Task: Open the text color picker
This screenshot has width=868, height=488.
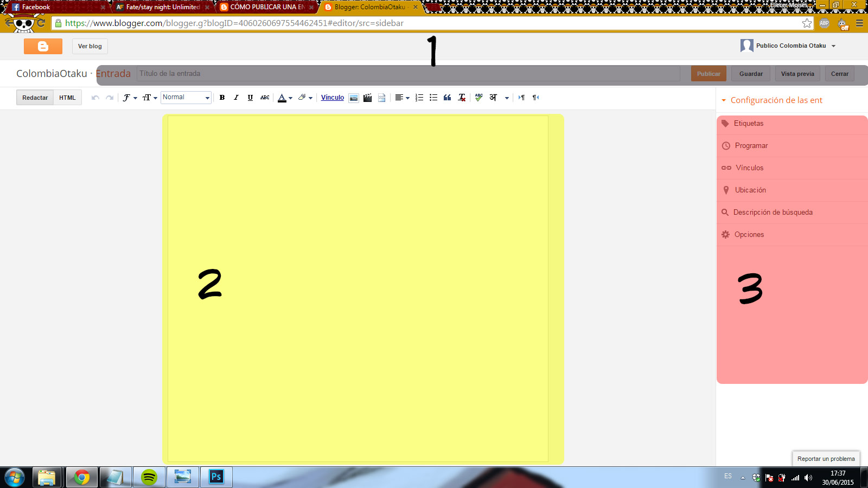Action: click(x=285, y=98)
